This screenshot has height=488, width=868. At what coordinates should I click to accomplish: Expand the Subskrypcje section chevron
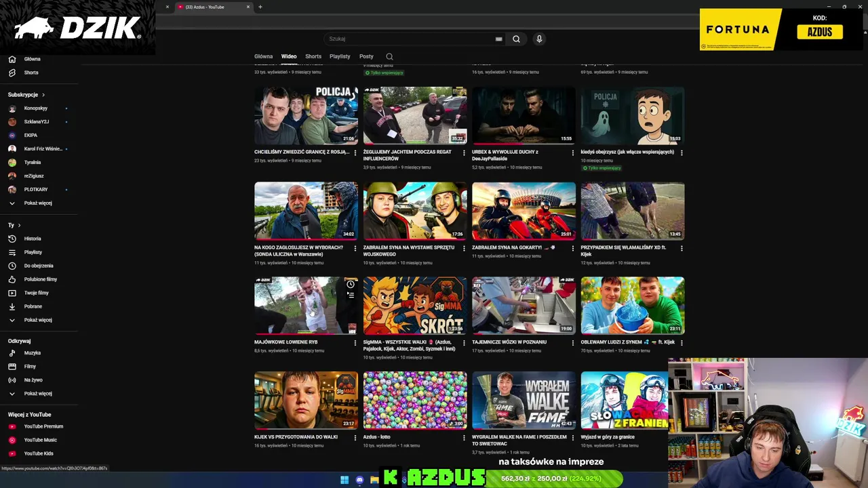point(43,95)
